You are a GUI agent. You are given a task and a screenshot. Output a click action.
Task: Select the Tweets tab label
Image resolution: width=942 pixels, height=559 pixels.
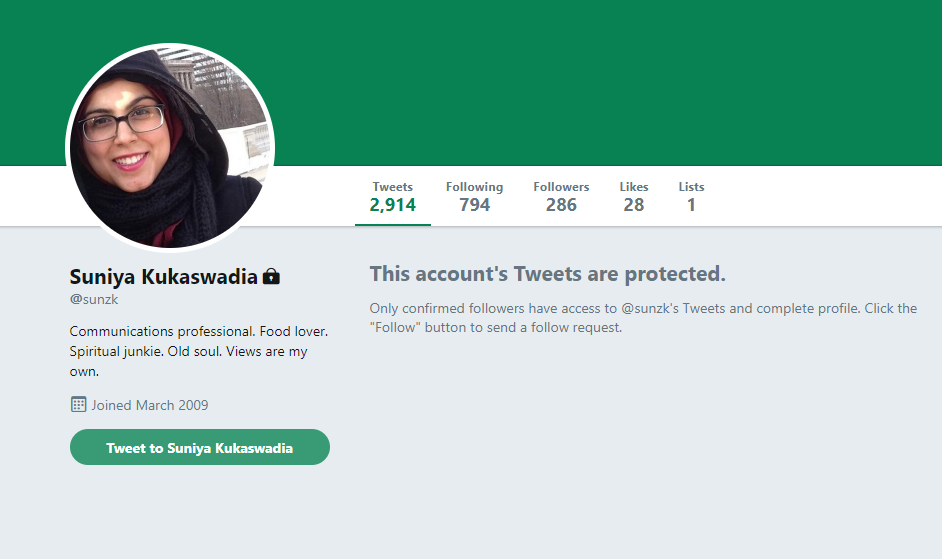point(392,187)
